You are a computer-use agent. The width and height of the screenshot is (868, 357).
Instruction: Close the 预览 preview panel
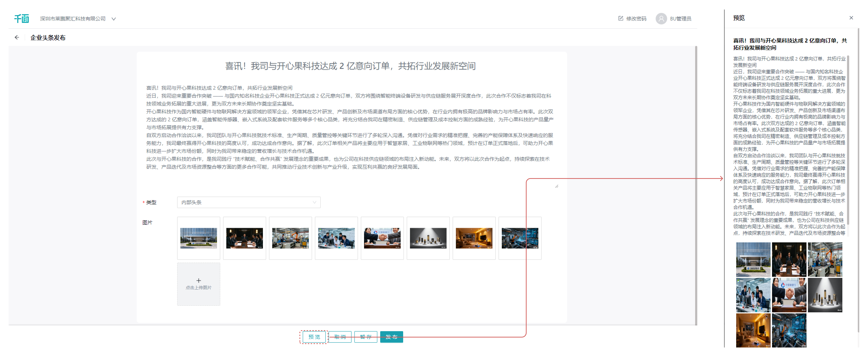click(x=851, y=18)
